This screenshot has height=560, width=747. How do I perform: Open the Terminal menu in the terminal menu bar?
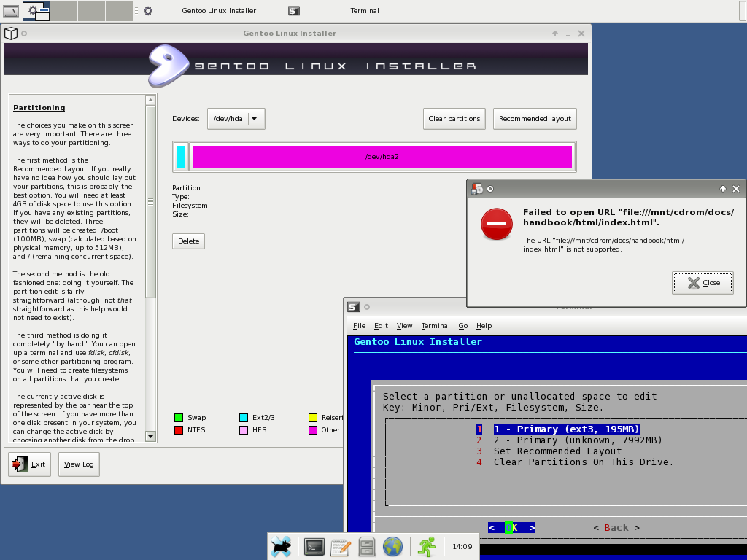click(x=436, y=326)
